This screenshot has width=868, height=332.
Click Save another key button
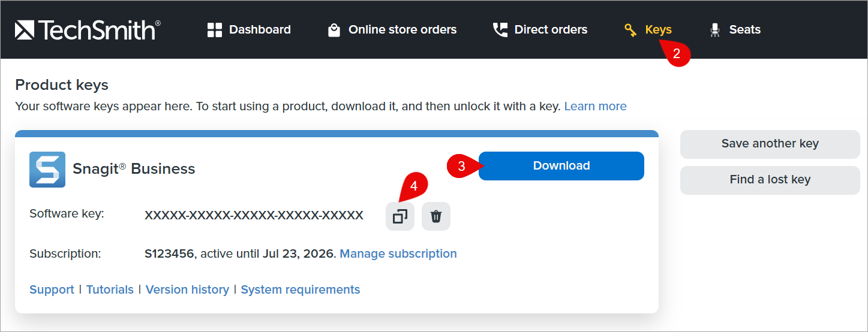pos(770,144)
